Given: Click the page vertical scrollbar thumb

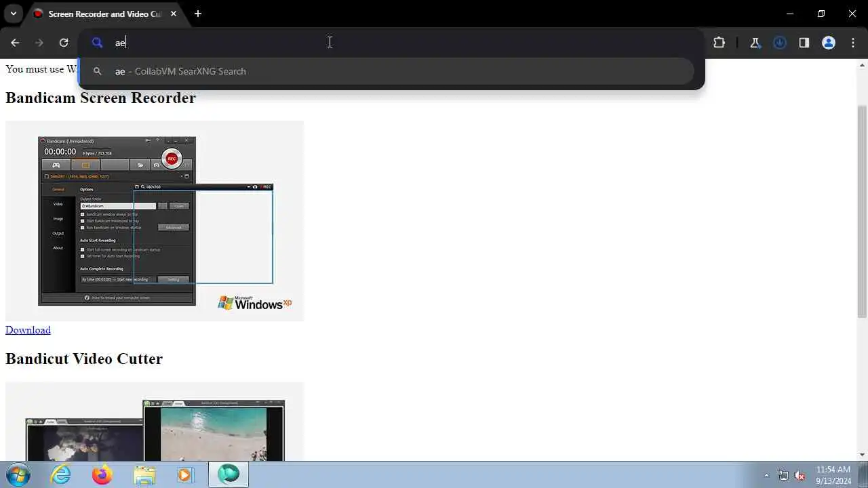Looking at the screenshot, I should tap(862, 211).
